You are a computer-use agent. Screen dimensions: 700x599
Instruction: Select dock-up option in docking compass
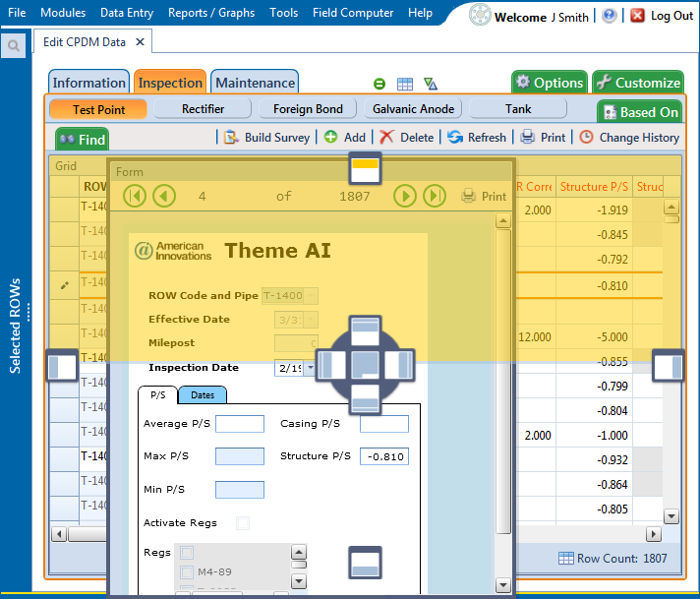(365, 331)
